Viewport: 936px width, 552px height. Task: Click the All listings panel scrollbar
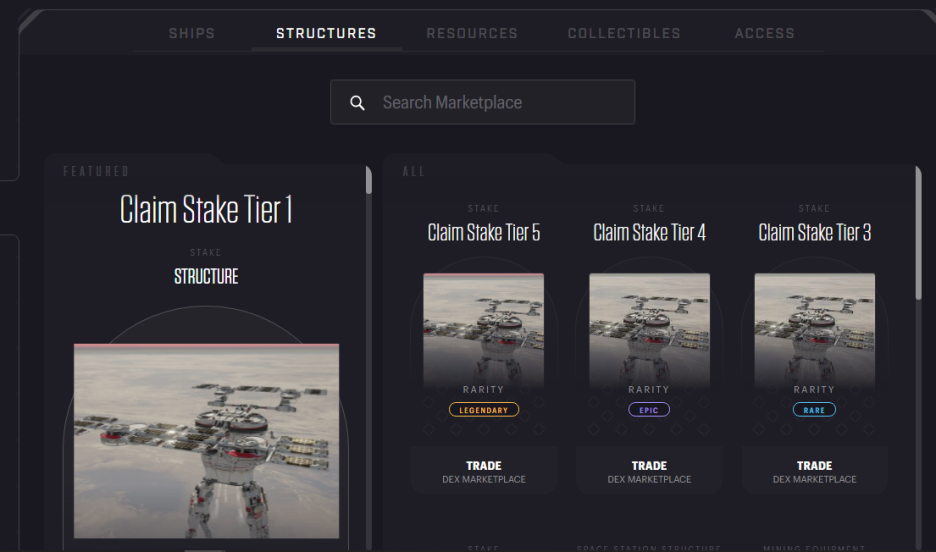(918, 233)
